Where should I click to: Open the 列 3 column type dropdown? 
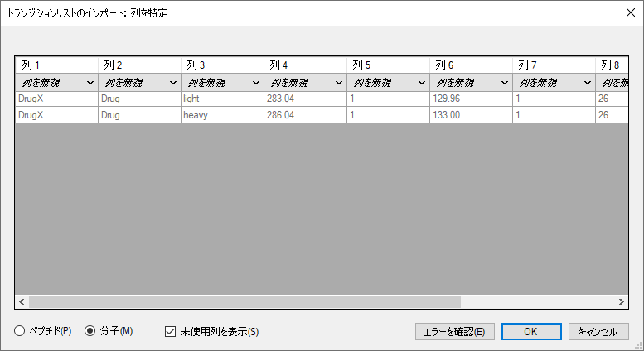pyautogui.click(x=222, y=83)
